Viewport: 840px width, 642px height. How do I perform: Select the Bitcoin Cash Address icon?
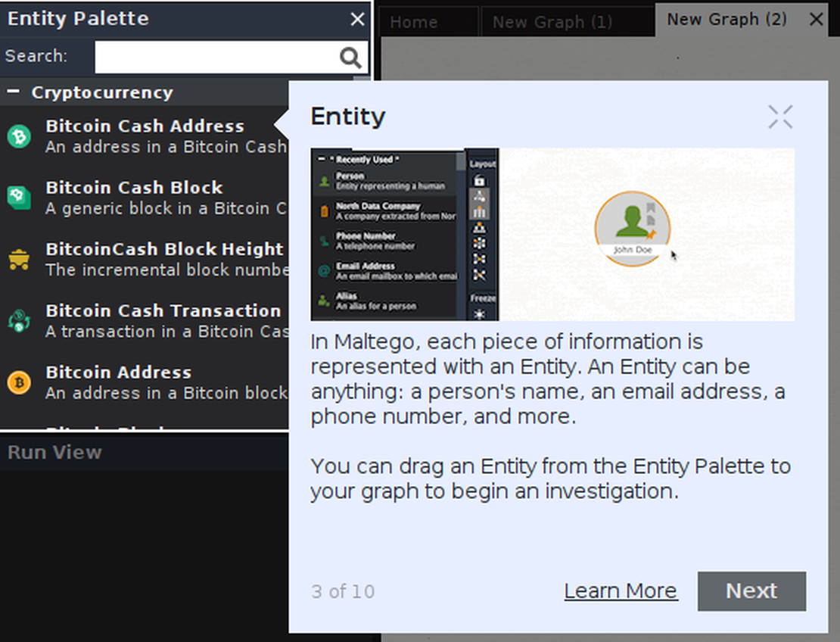tap(19, 136)
